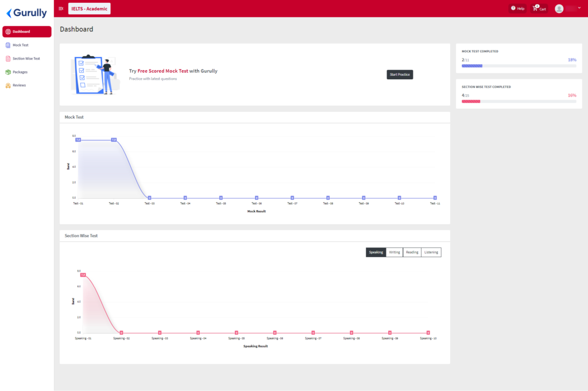
Task: Click the Speaking - 05 data point marker
Action: coord(236,333)
